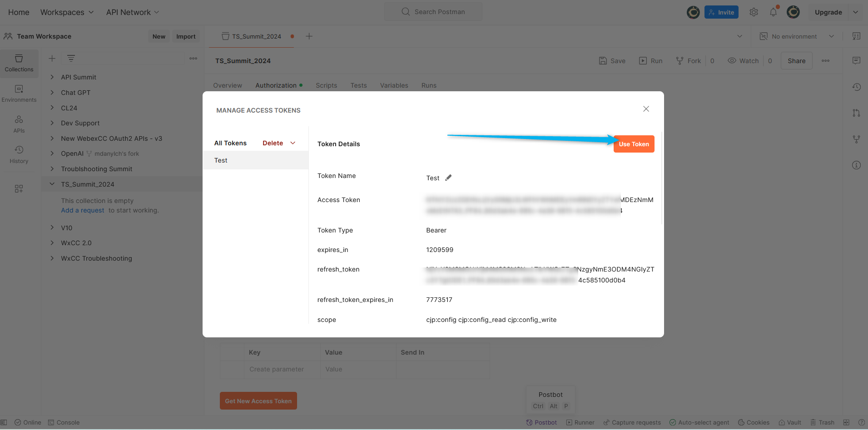This screenshot has width=868, height=430.
Task: Open a new tab with plus icon
Action: click(x=309, y=36)
